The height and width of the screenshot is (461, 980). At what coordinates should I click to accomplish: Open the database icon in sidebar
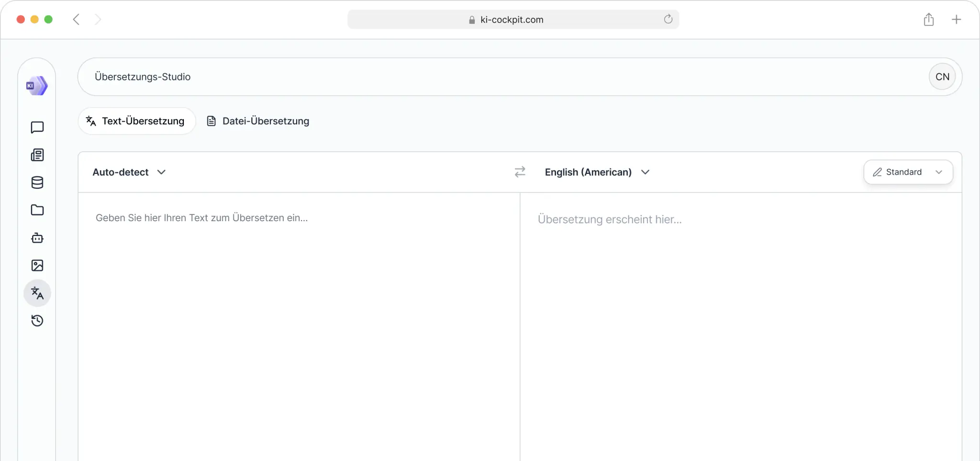pyautogui.click(x=37, y=182)
